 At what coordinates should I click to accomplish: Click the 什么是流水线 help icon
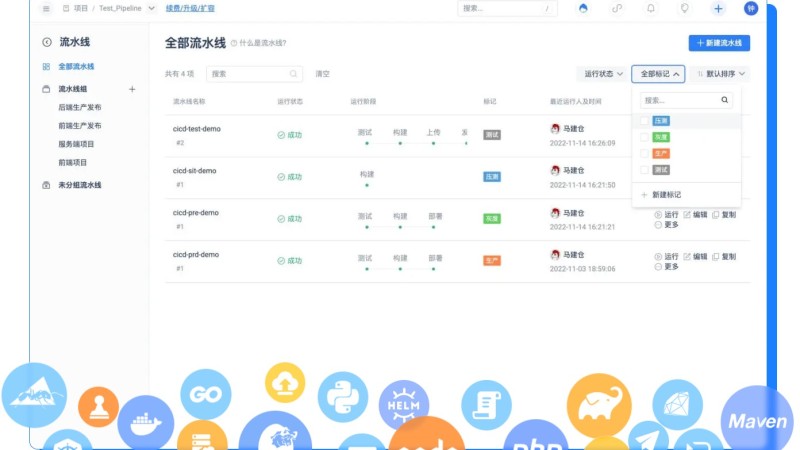(x=234, y=43)
